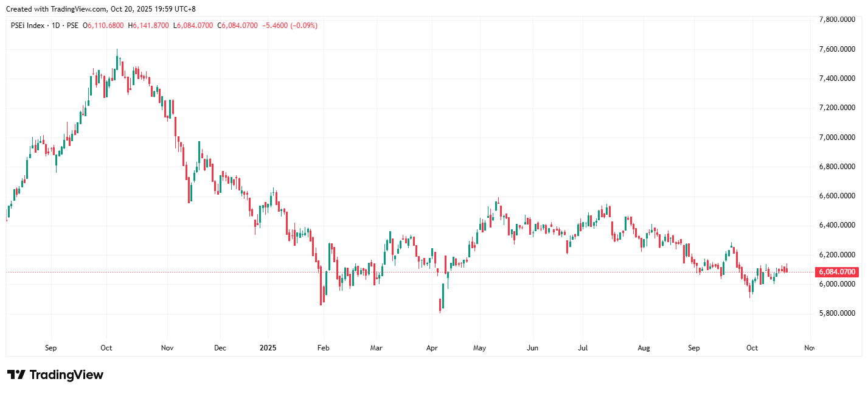This screenshot has width=868, height=393.
Task: Click the 7,000.0000 price axis label
Action: click(x=836, y=137)
